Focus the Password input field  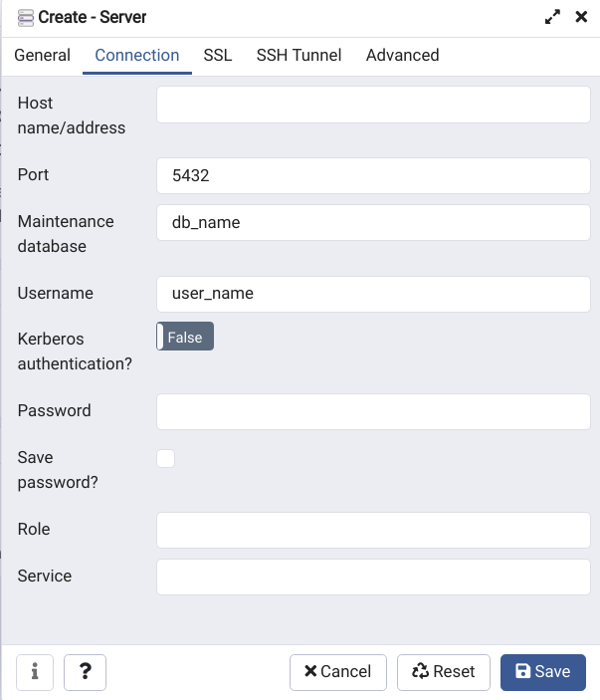[373, 411]
